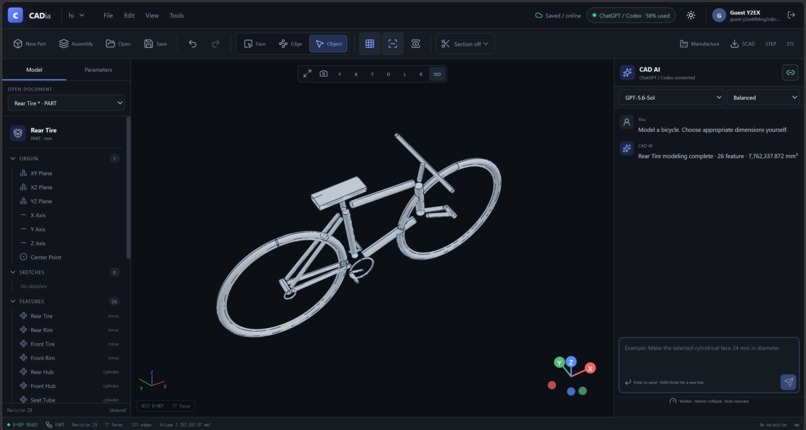Click the green Y axis gizmo ball
Screen dimensions: 806x430
(559, 363)
